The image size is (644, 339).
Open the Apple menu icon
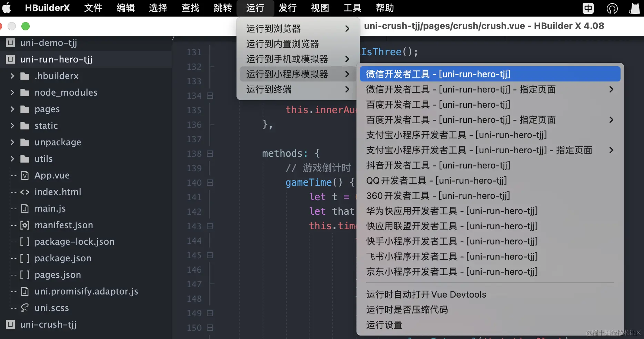(x=6, y=8)
